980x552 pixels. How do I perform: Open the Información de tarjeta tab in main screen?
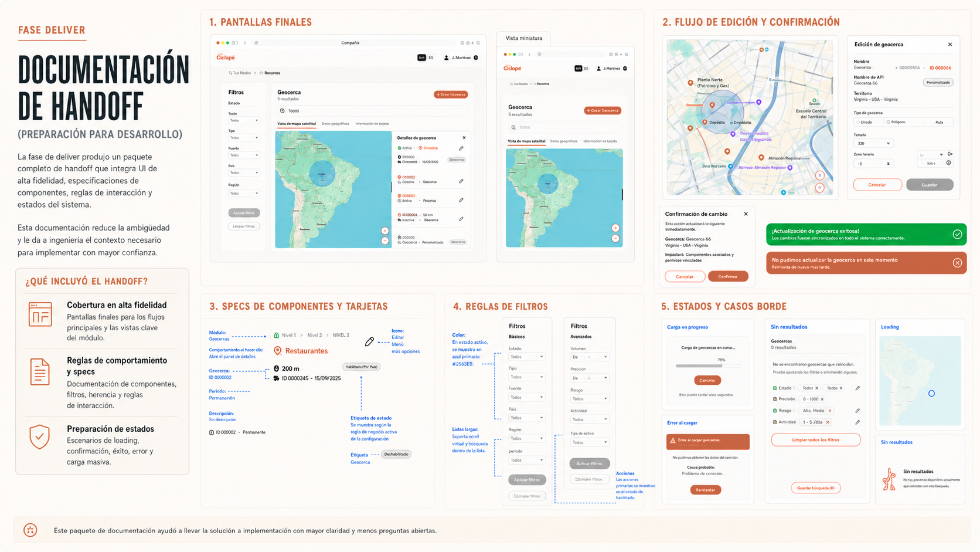click(x=372, y=124)
